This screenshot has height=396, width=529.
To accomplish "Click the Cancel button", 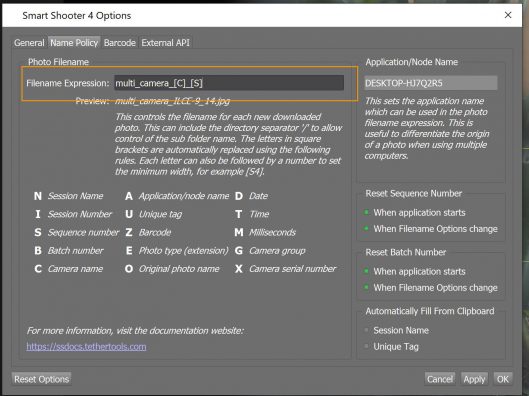I will click(440, 379).
